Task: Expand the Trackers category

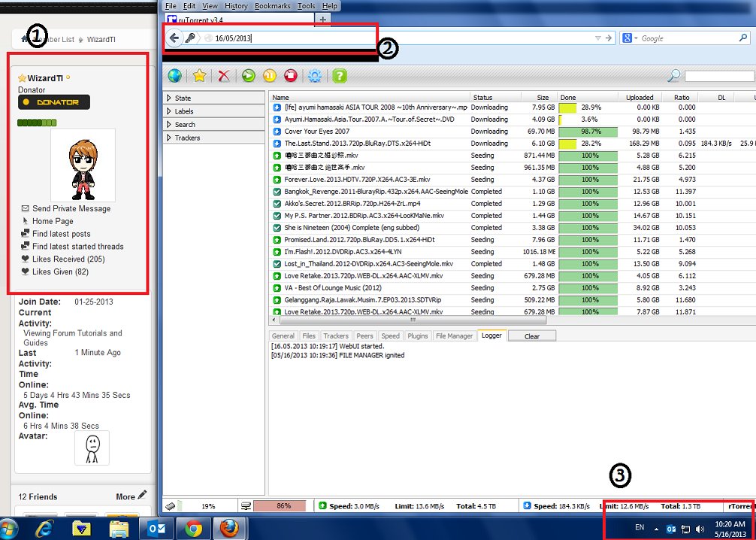Action: point(213,138)
